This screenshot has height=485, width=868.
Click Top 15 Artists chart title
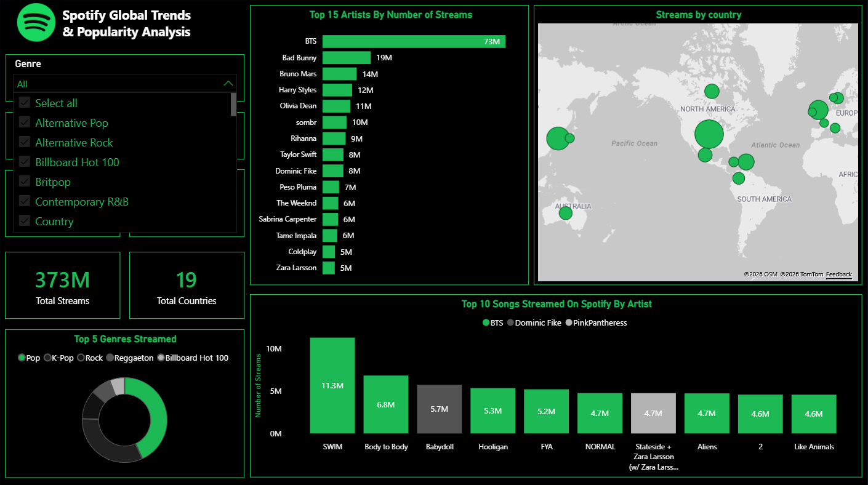click(x=390, y=15)
